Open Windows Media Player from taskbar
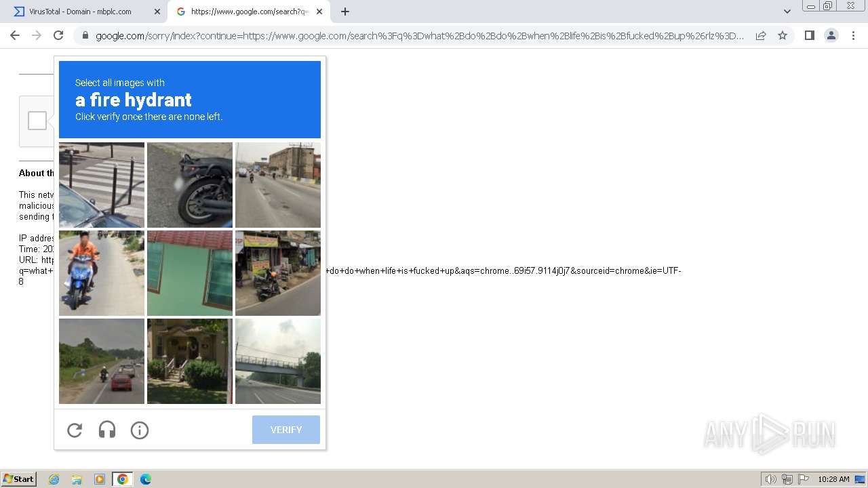Viewport: 868px width, 488px height. pyautogui.click(x=100, y=479)
